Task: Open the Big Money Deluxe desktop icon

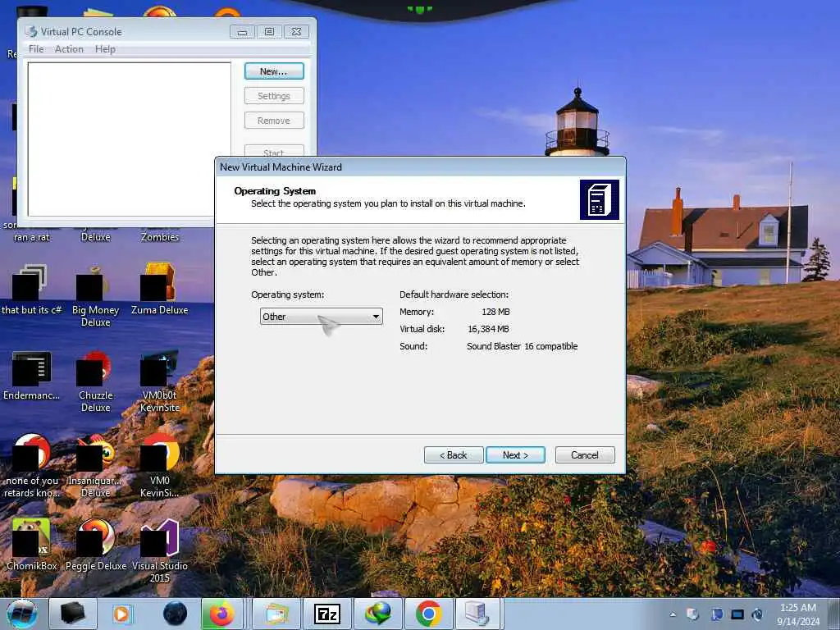Action: coord(95,295)
